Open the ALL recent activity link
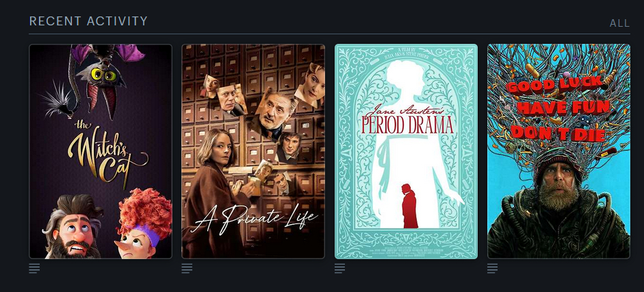The width and height of the screenshot is (644, 292). point(620,23)
